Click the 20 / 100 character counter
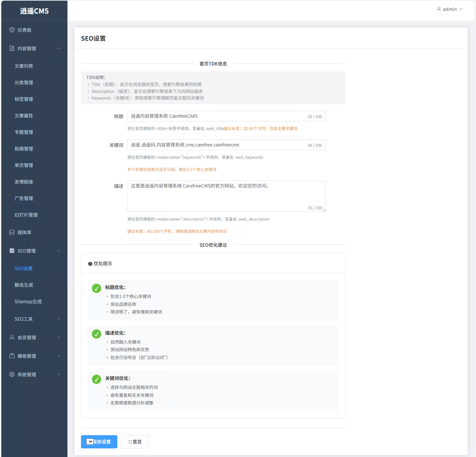Image resolution: width=476 pixels, height=457 pixels. (315, 117)
